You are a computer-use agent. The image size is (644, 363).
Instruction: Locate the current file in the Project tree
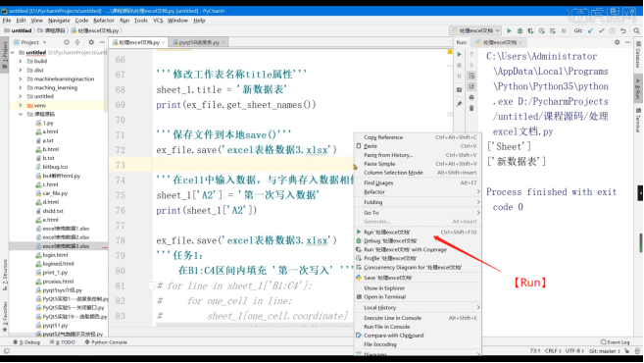point(67,42)
